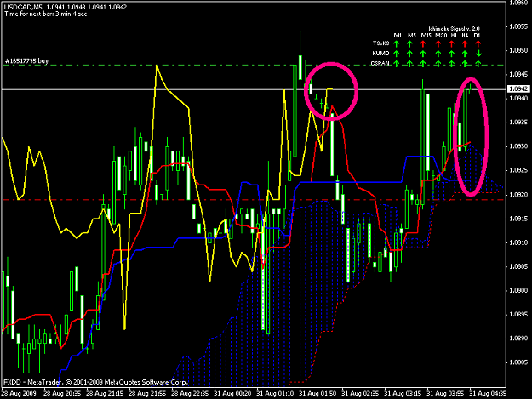Viewport: 532px width, 399px height.
Task: Click the 1.0915 price scale label
Action: click(x=518, y=219)
